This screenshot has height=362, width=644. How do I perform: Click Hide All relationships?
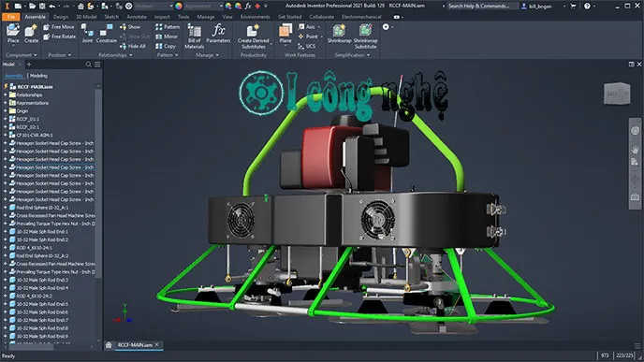133,47
